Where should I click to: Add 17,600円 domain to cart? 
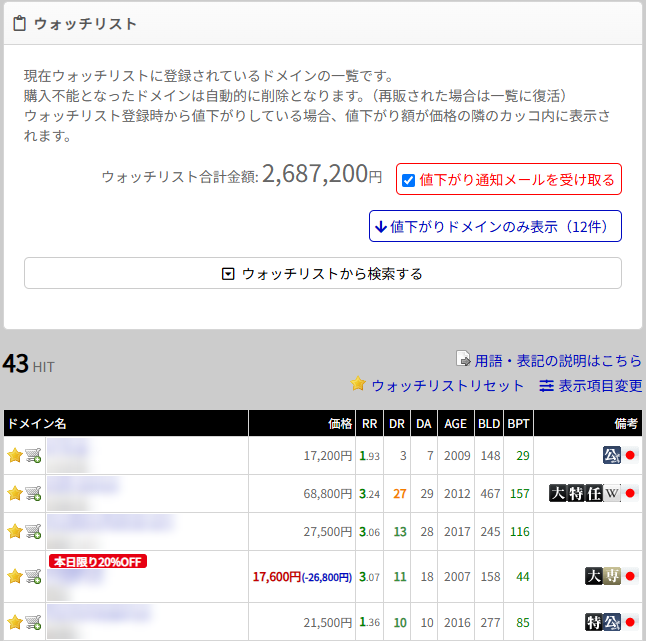[33, 576]
